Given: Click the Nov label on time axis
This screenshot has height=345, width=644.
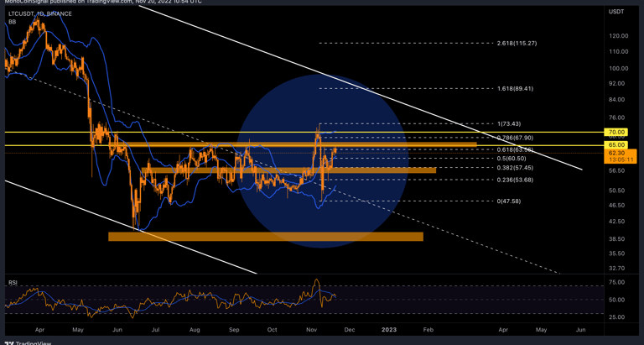Looking at the screenshot, I should tap(311, 330).
